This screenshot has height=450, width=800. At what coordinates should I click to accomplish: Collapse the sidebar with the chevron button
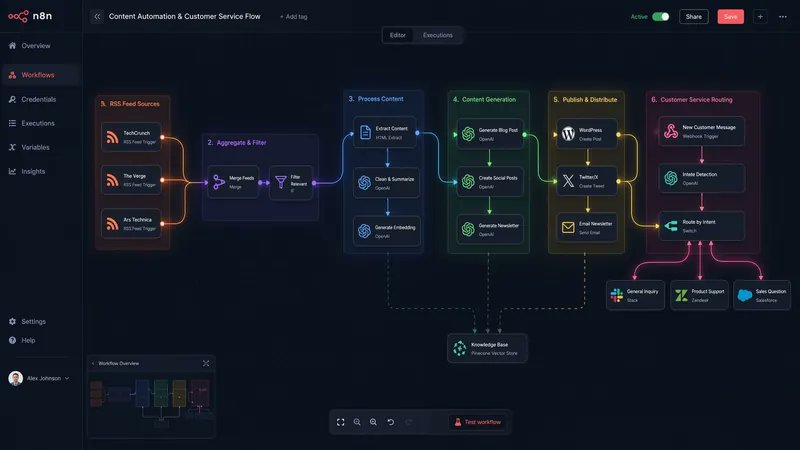[97, 16]
